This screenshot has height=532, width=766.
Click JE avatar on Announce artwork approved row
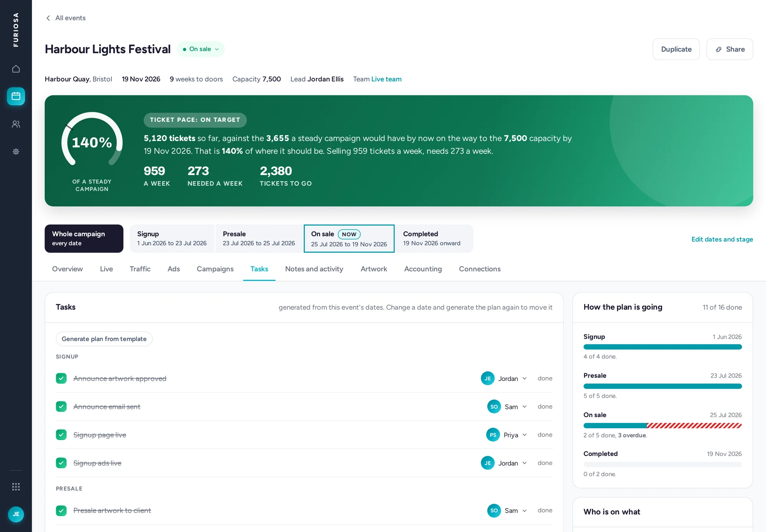[x=488, y=378]
